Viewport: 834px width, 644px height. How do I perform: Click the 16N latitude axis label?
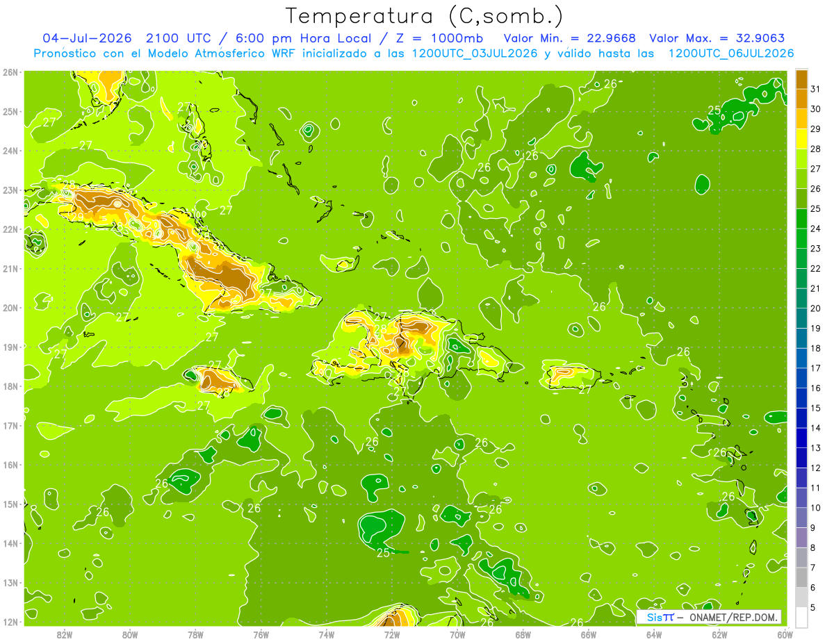[10, 464]
